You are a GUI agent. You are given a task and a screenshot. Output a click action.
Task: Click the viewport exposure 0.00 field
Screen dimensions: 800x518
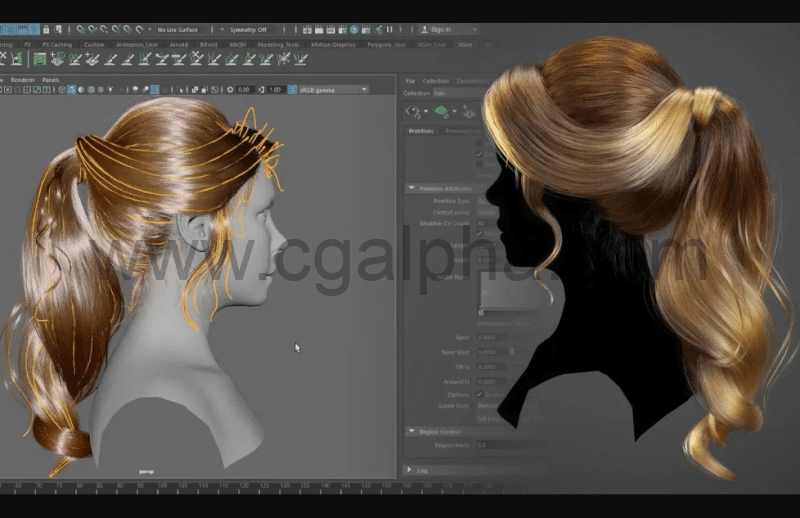click(244, 90)
